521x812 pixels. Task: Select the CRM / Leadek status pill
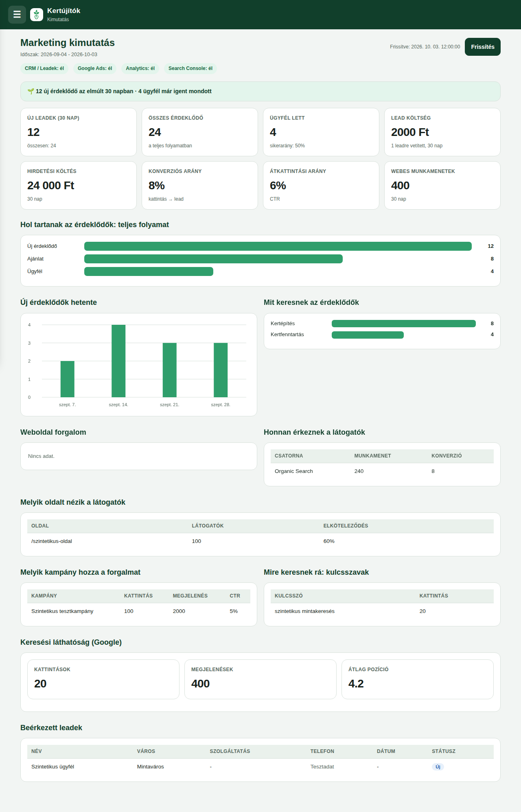(44, 68)
